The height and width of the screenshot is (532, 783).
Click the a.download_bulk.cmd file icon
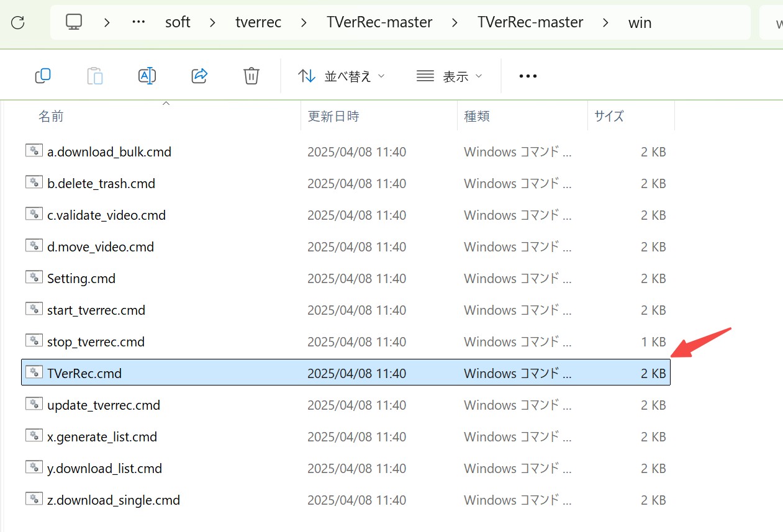[x=34, y=151]
